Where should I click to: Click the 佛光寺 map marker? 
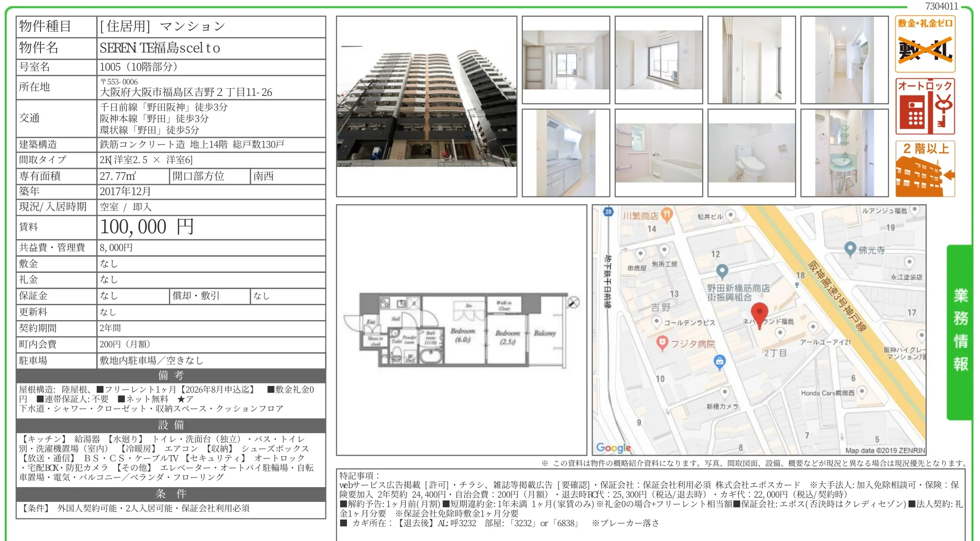click(850, 249)
